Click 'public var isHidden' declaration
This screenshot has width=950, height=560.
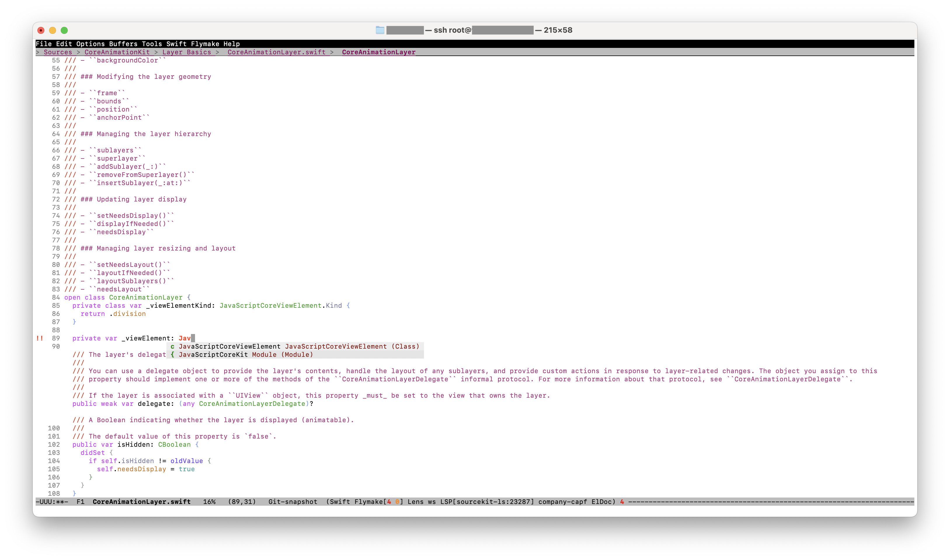click(x=113, y=445)
